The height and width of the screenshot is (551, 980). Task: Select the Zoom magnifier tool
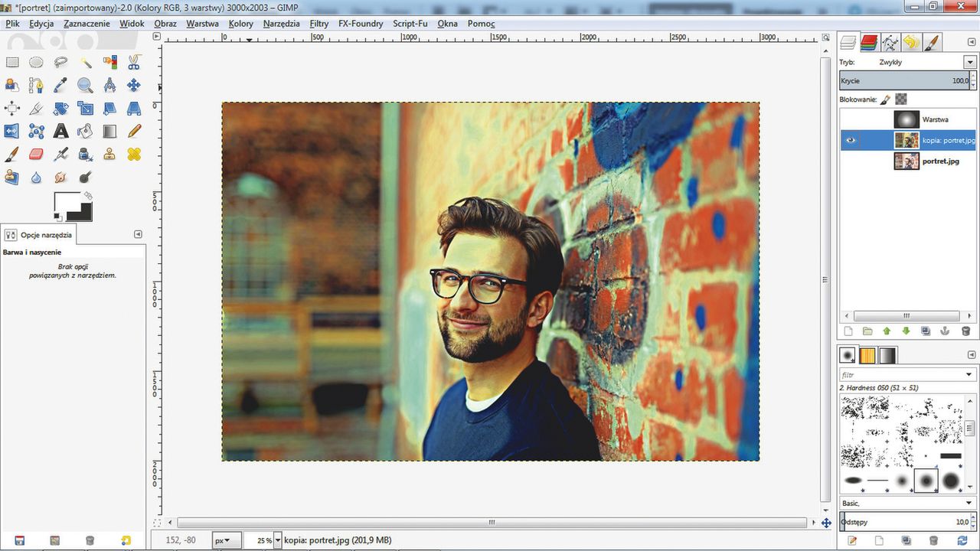pyautogui.click(x=85, y=85)
